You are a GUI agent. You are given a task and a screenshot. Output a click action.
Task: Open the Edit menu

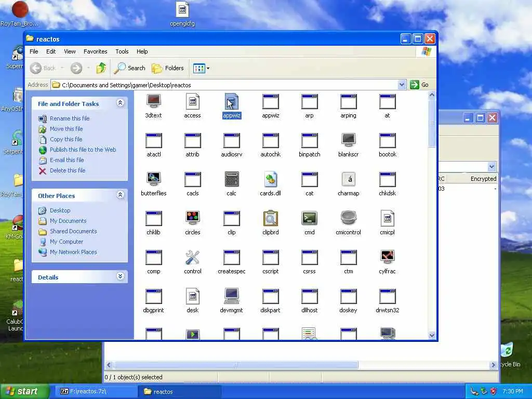pyautogui.click(x=51, y=51)
